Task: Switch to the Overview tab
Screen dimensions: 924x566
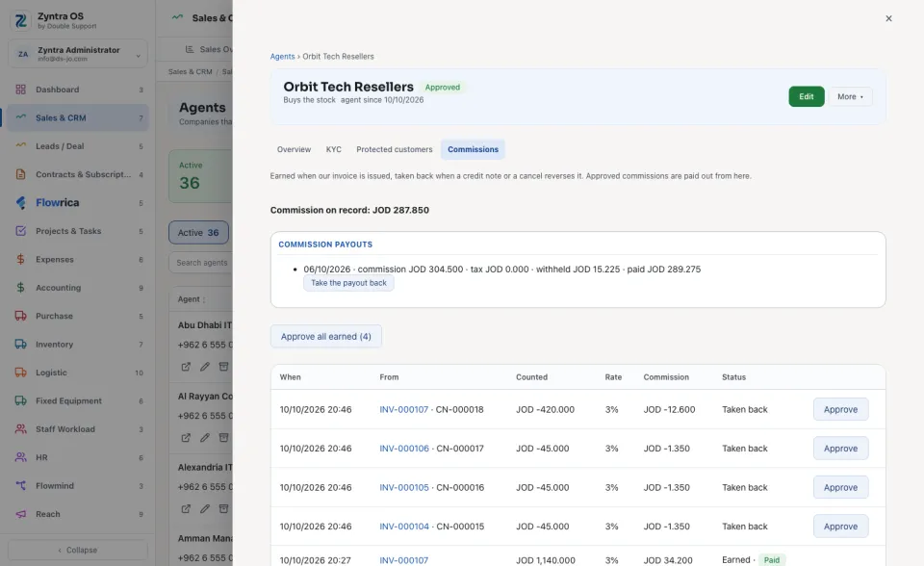Action: pyautogui.click(x=294, y=150)
